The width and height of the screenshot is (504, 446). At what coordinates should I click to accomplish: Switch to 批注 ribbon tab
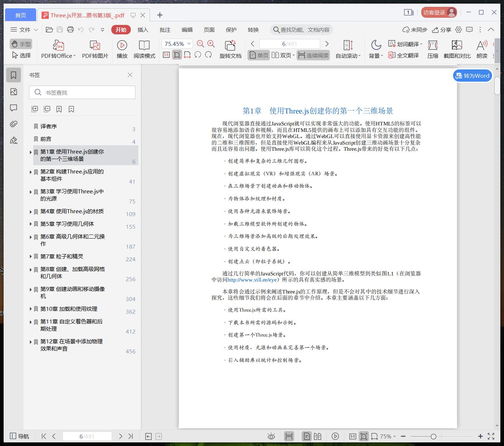click(x=165, y=30)
